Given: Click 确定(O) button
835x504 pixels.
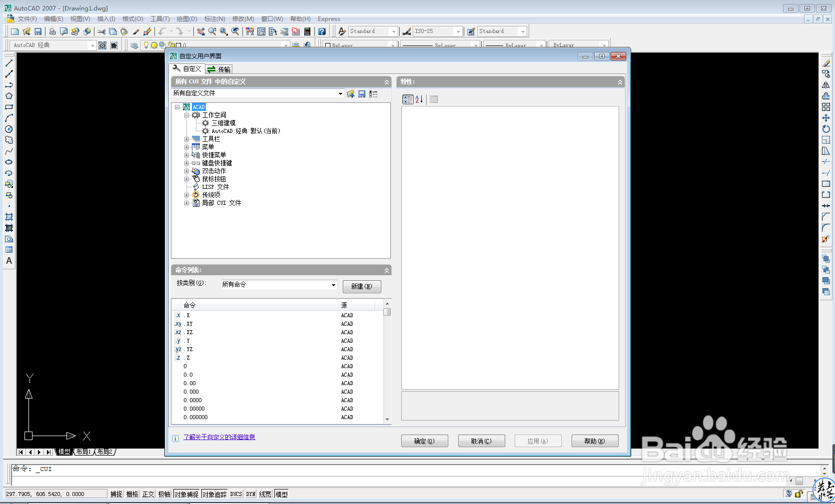Looking at the screenshot, I should [x=424, y=441].
